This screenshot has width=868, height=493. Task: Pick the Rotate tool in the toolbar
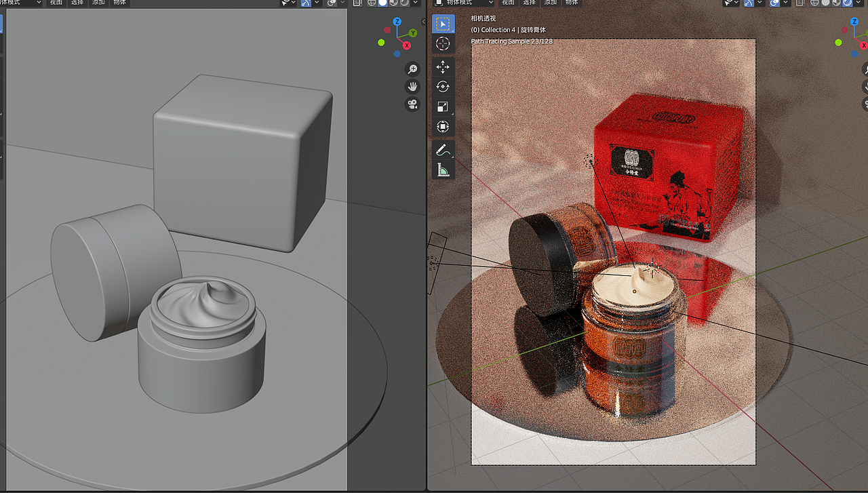(443, 86)
